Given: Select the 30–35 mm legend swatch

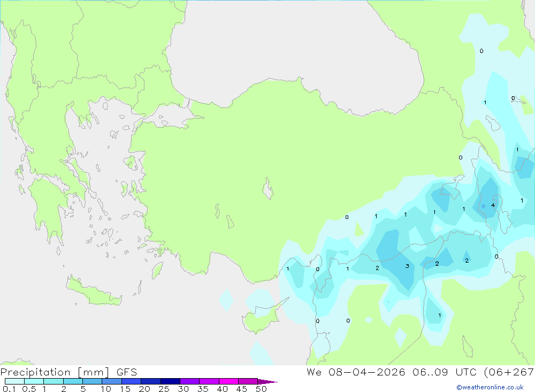Looking at the screenshot, I should point(190,381).
